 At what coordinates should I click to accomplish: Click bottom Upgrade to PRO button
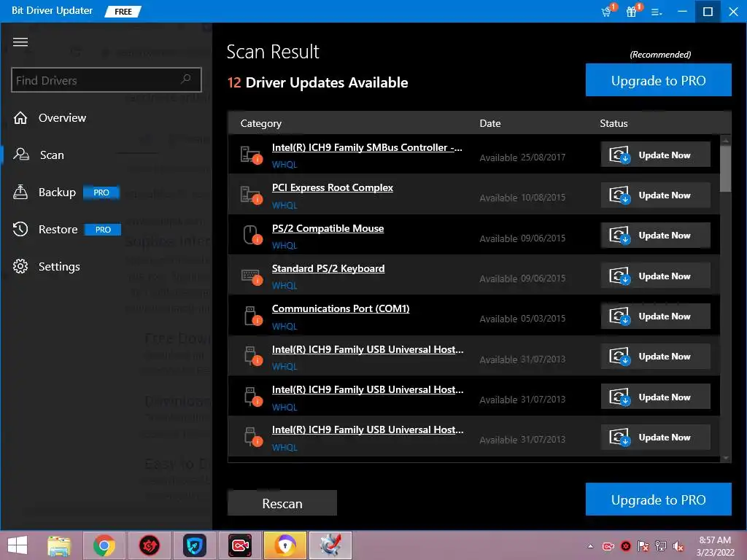(659, 499)
